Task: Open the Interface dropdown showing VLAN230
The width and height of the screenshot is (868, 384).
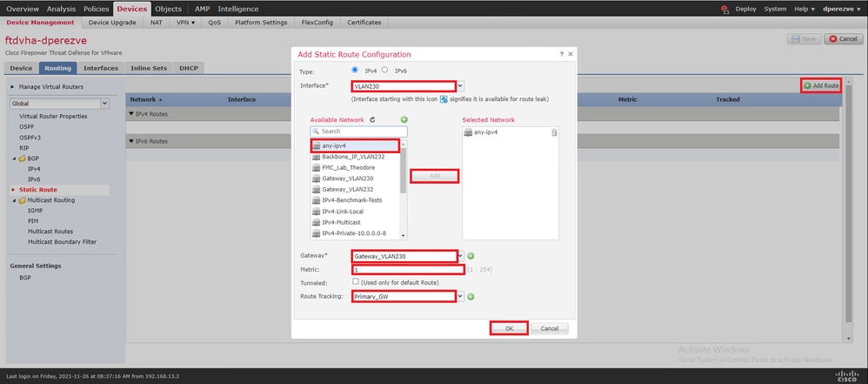Action: pyautogui.click(x=461, y=86)
